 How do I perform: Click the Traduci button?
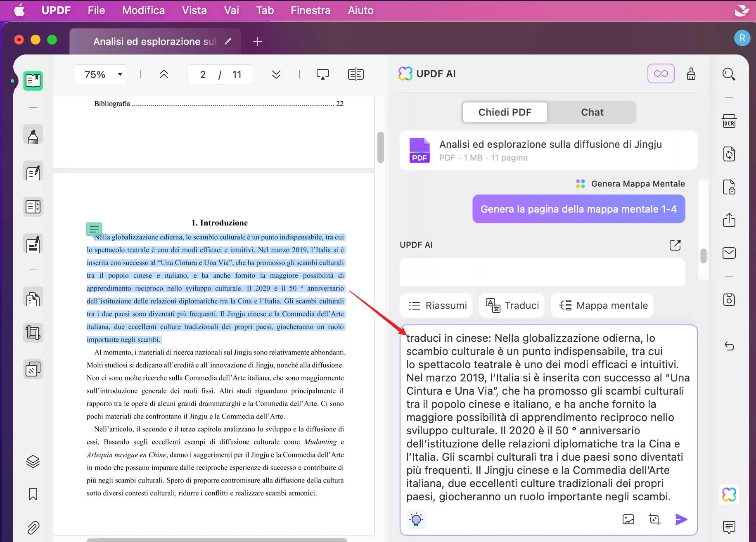(x=512, y=305)
